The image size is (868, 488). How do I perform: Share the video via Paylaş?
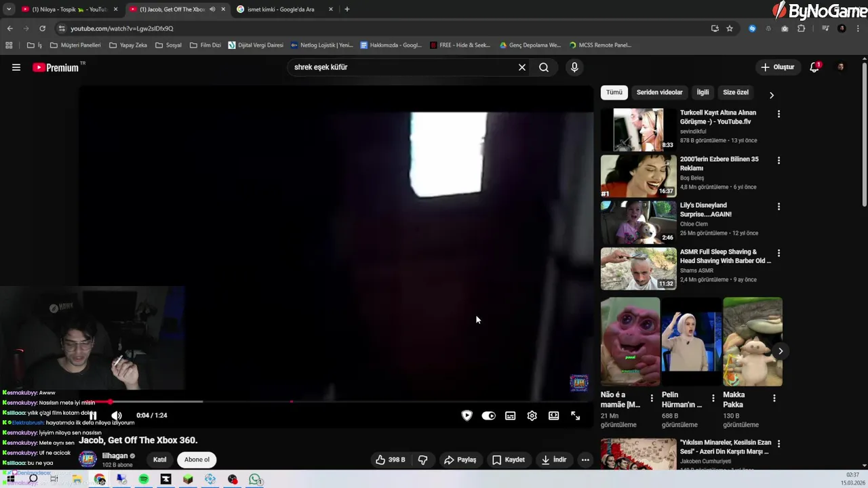[x=460, y=460]
